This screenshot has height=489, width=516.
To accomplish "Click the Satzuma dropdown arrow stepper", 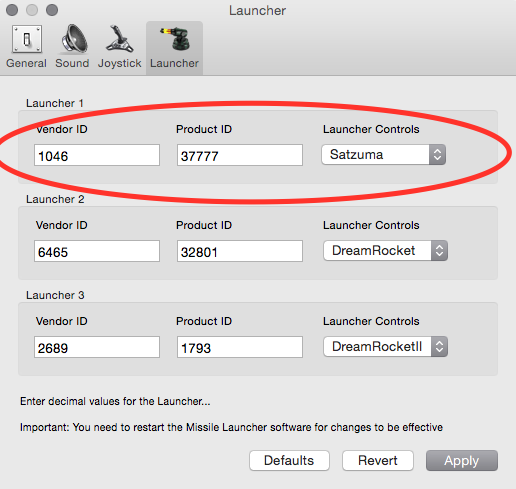I will click(437, 155).
